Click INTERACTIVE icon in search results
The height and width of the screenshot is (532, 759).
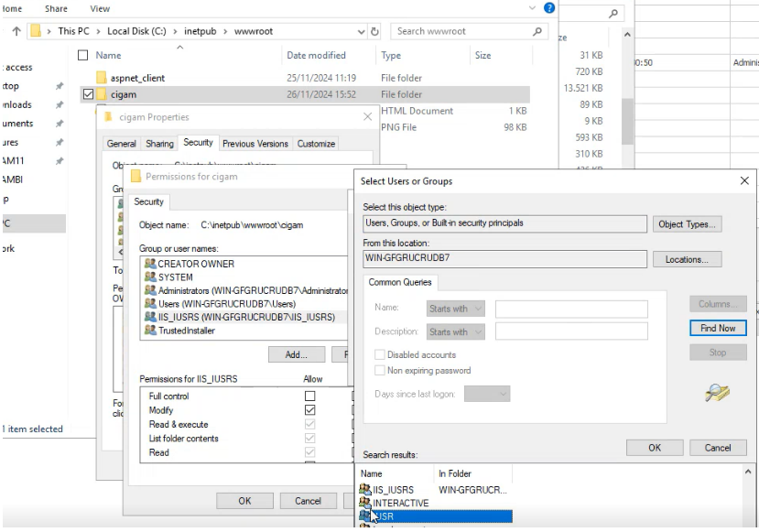(x=365, y=503)
